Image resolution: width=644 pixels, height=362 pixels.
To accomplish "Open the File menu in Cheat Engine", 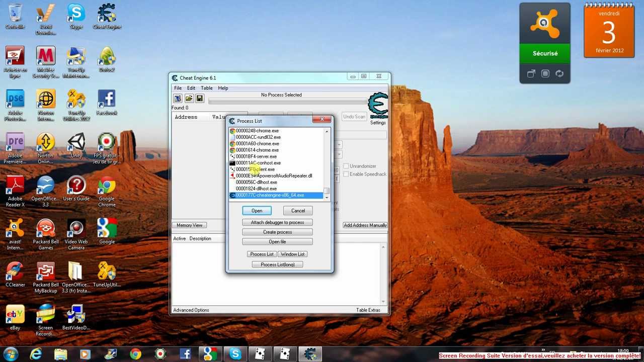I will 178,88.
